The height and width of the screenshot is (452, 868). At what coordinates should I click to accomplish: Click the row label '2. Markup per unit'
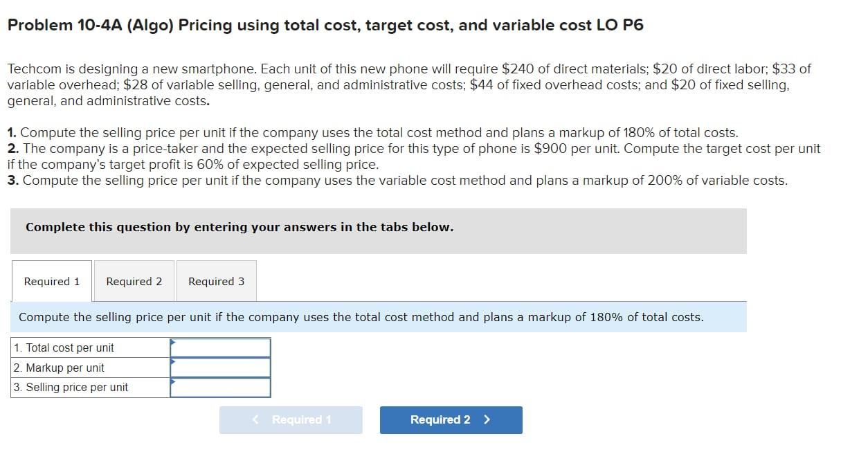pyautogui.click(x=59, y=368)
